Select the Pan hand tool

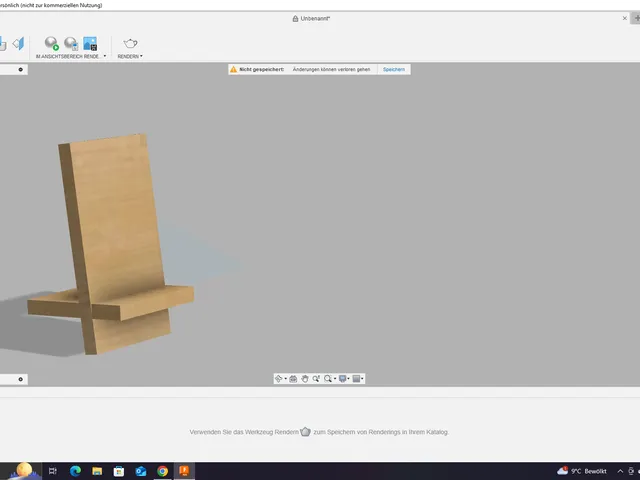coord(305,379)
